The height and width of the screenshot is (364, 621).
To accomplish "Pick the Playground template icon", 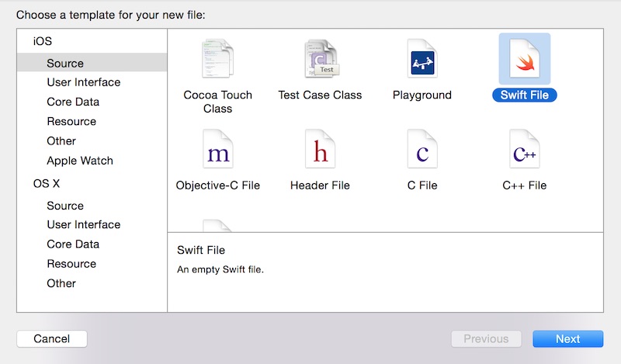I will pyautogui.click(x=422, y=60).
